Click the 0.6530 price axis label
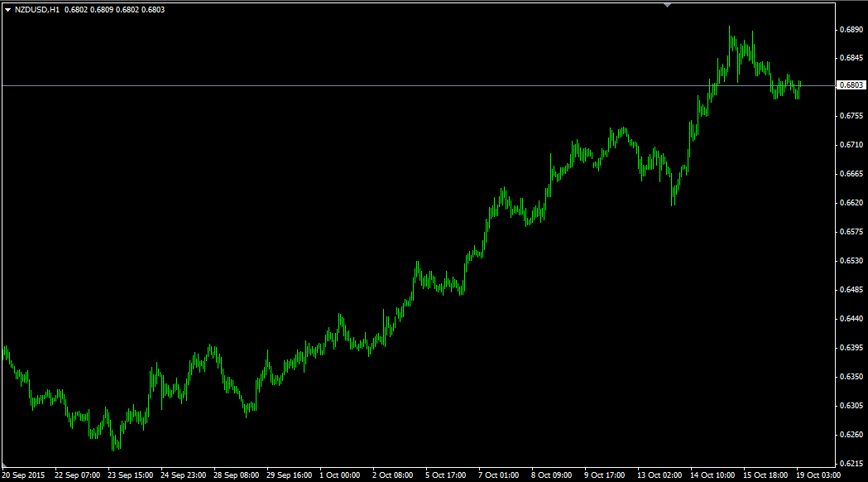The height and width of the screenshot is (482, 868). (x=851, y=260)
